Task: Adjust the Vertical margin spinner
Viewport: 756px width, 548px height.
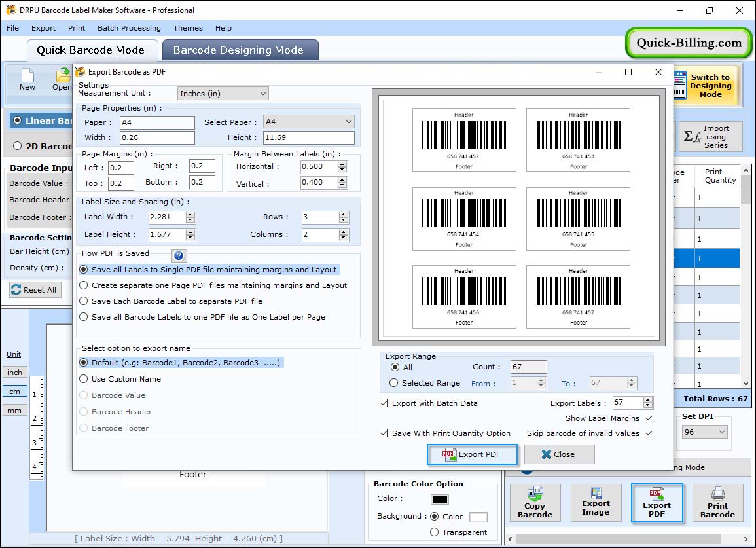Action: 342,183
